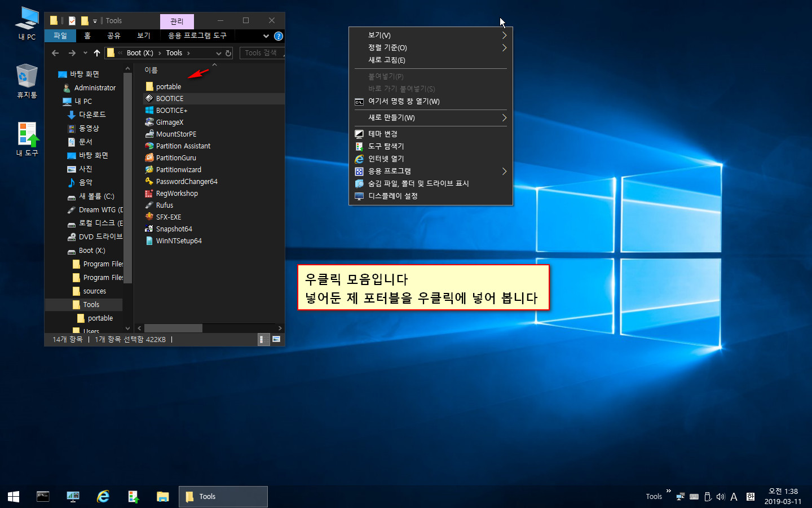Open the 내 도구 desktop shortcut
The width and height of the screenshot is (812, 508).
coord(27,139)
